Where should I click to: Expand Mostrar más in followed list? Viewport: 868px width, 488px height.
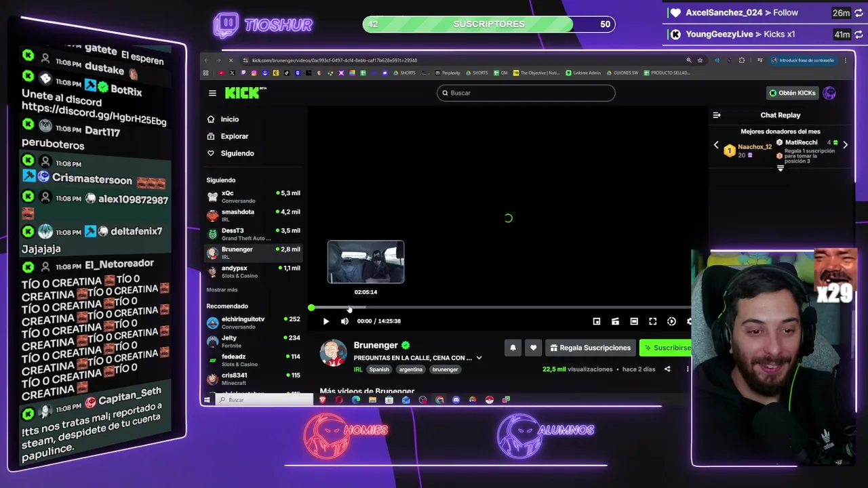pyautogui.click(x=222, y=290)
